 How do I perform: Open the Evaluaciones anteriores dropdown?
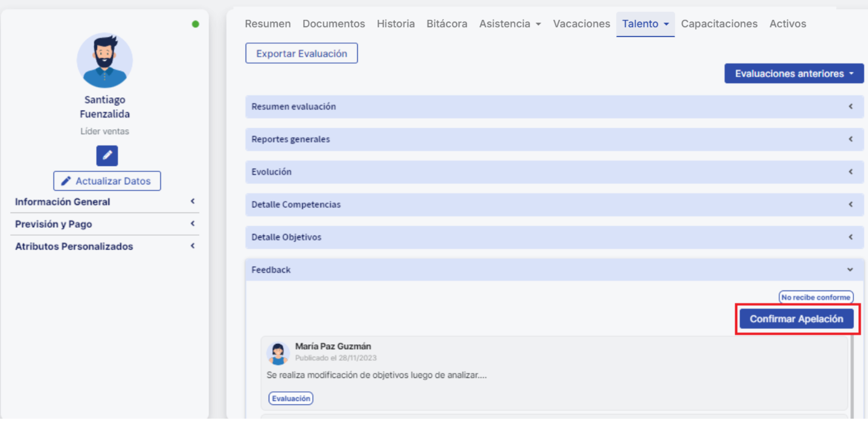coord(794,74)
